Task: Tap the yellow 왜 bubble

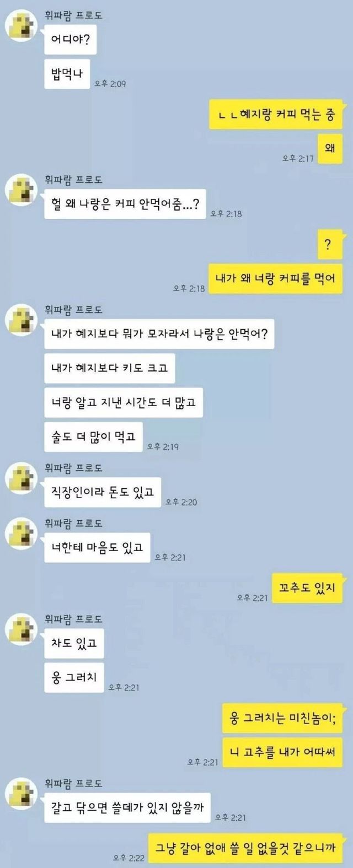Action: (x=330, y=148)
